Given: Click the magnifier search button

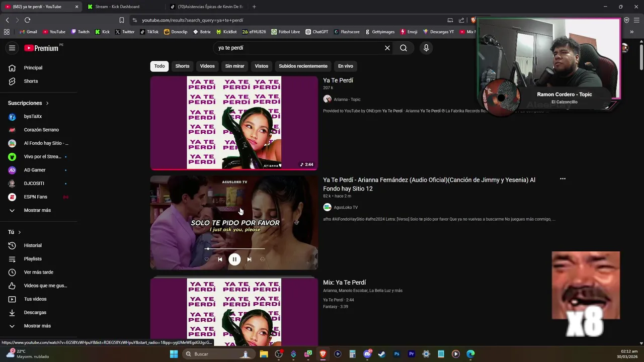Looking at the screenshot, I should pos(404,48).
